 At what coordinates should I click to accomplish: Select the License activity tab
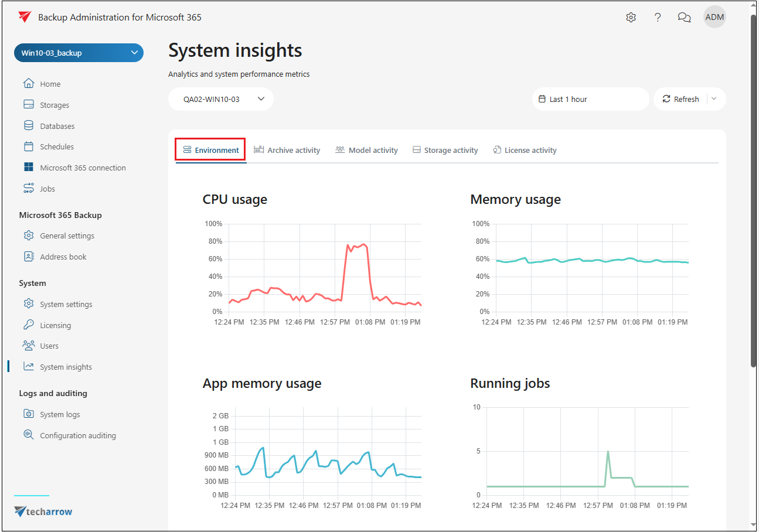[x=525, y=151]
